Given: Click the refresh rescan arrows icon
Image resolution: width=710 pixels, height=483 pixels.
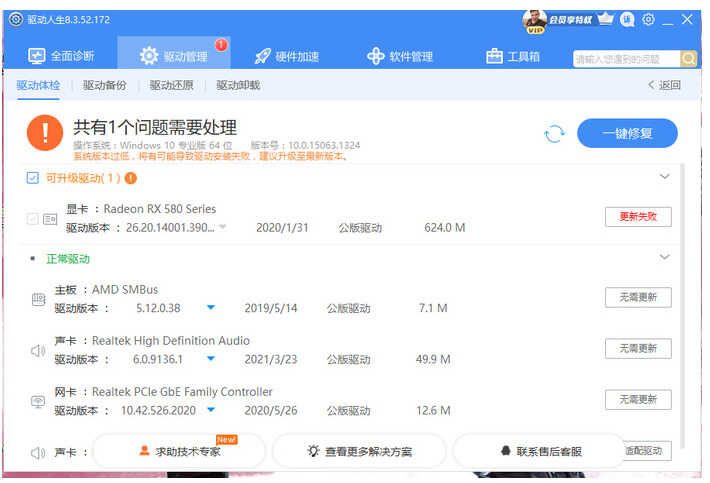Looking at the screenshot, I should pyautogui.click(x=554, y=134).
